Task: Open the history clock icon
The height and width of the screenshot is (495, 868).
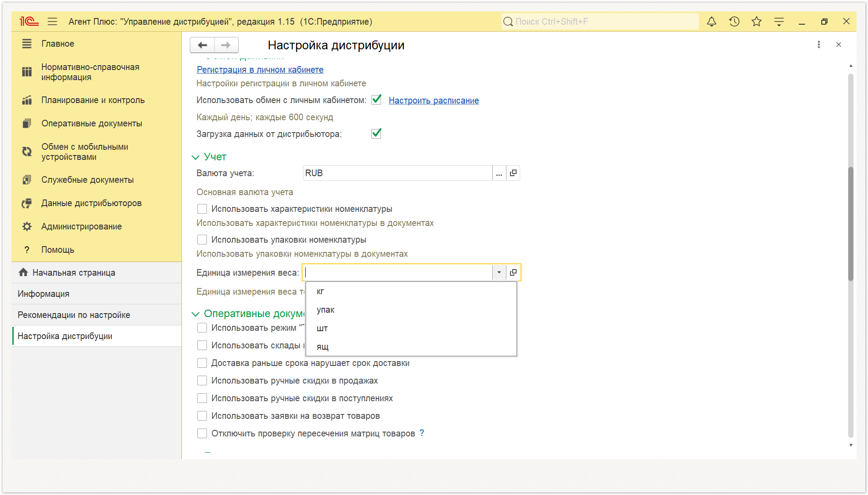Action: 734,22
